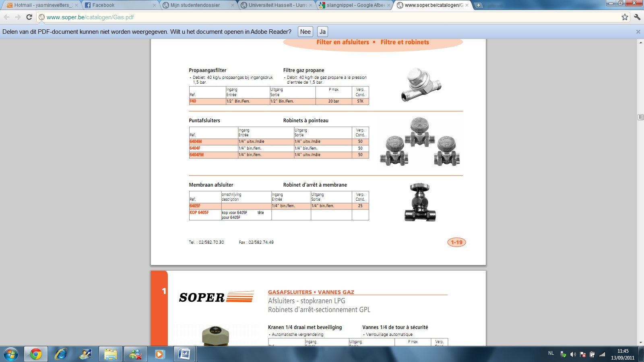
Task: Open Windows Media Player from taskbar
Action: coord(160,354)
